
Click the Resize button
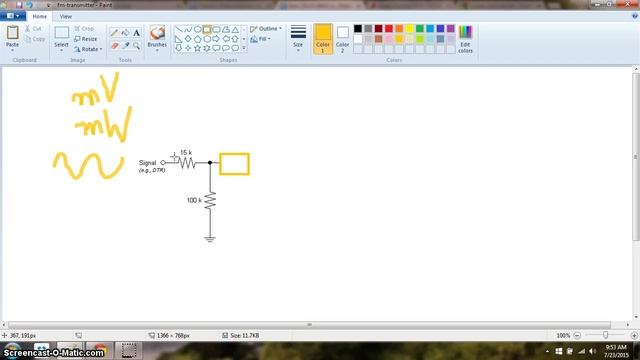coord(86,39)
